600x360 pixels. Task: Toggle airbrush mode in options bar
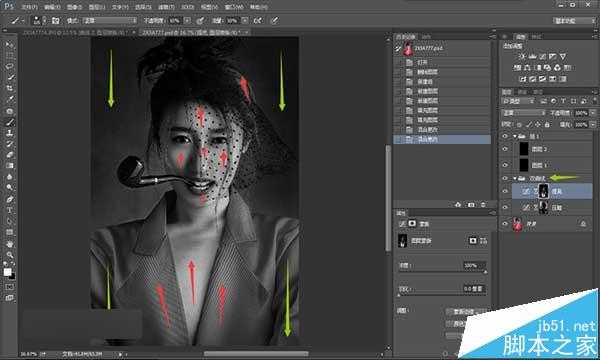[x=258, y=20]
